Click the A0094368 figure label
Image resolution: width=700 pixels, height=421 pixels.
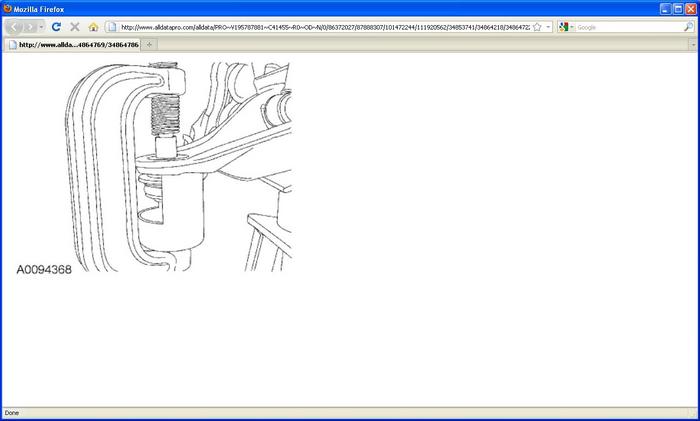click(x=44, y=270)
